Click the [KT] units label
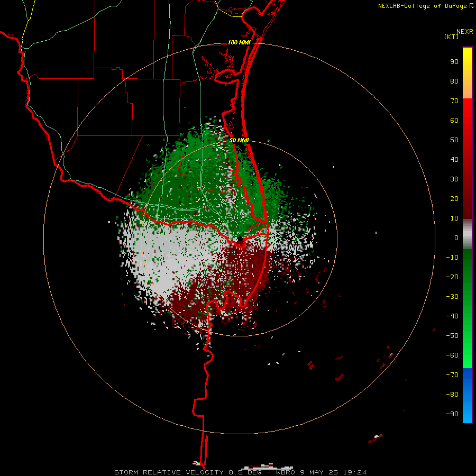 (x=452, y=36)
